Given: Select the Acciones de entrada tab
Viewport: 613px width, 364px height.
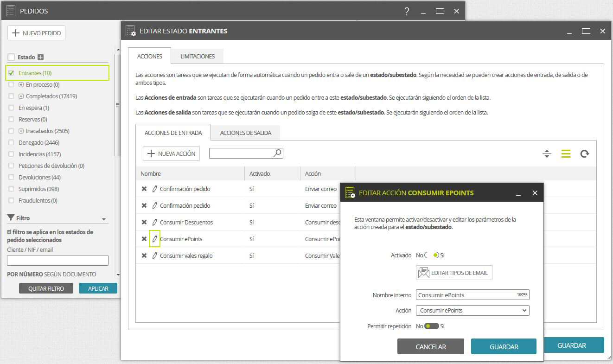Looking at the screenshot, I should click(x=173, y=133).
